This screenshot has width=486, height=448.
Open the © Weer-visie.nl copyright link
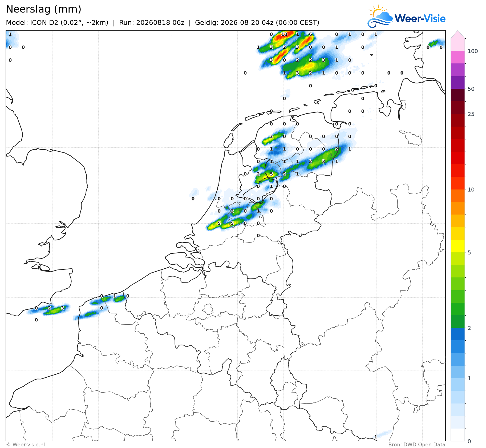pos(26,445)
